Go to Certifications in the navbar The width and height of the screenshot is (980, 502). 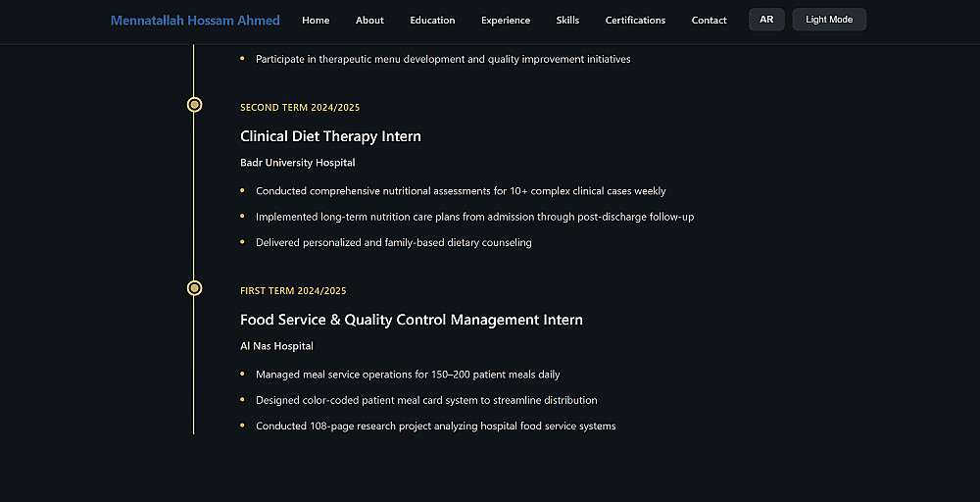(635, 21)
